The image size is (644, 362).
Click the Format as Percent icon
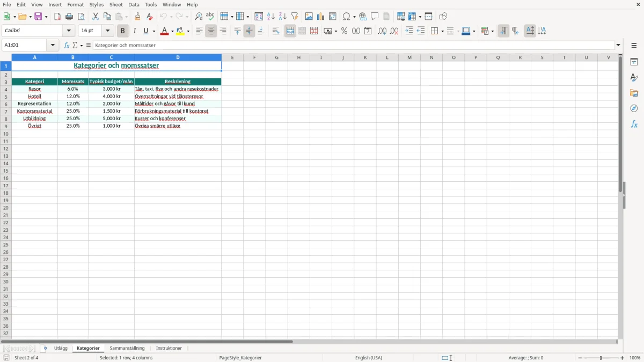pyautogui.click(x=344, y=31)
